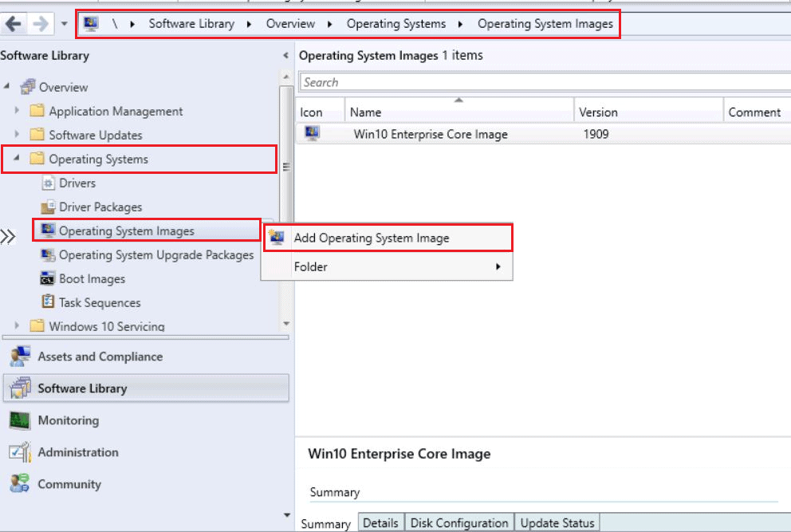Select the Application Management folder icon
Image resolution: width=791 pixels, height=532 pixels.
click(37, 110)
